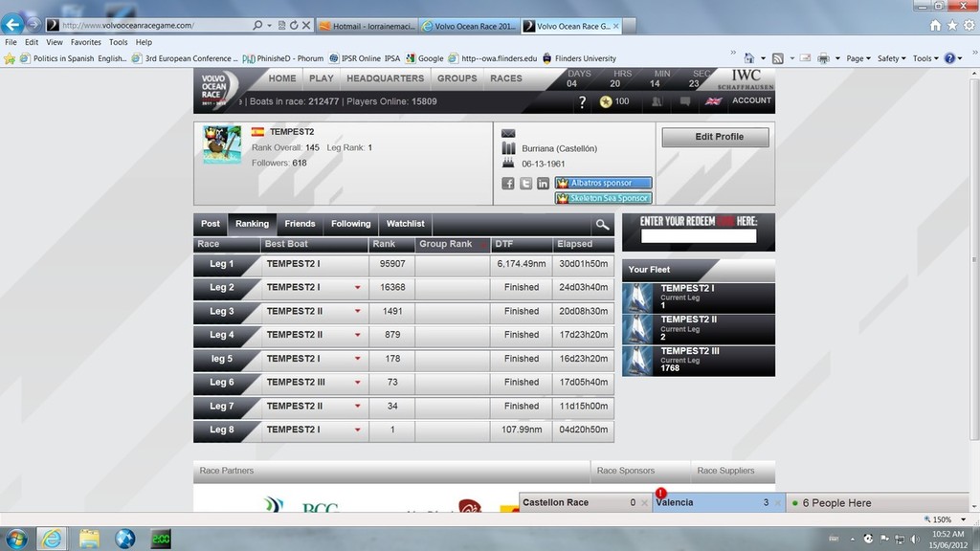
Task: Click the address bar search magnifier icon
Action: click(257, 26)
